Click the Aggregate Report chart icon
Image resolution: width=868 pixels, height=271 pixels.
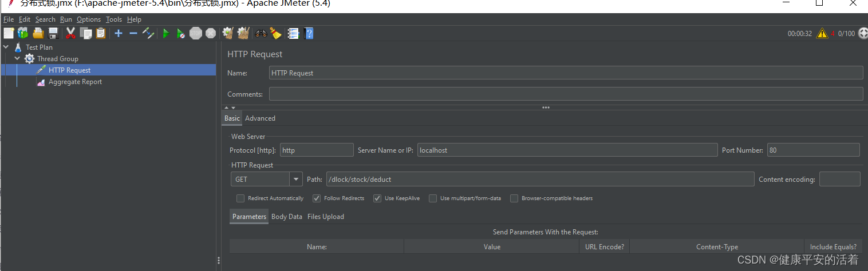coord(41,82)
